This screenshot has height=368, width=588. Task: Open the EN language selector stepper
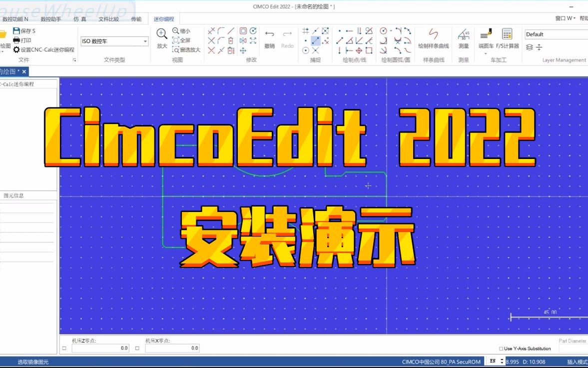coord(500,361)
